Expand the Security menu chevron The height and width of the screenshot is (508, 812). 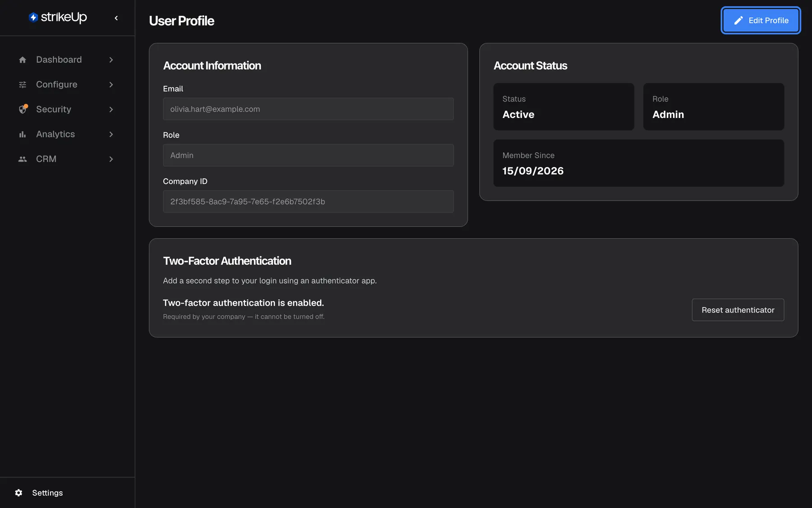point(111,109)
